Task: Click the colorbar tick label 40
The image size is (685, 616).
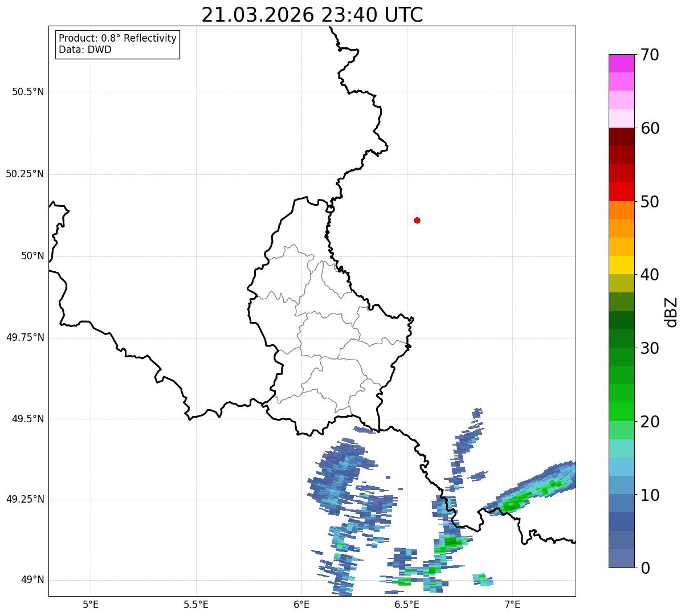Action: click(650, 275)
